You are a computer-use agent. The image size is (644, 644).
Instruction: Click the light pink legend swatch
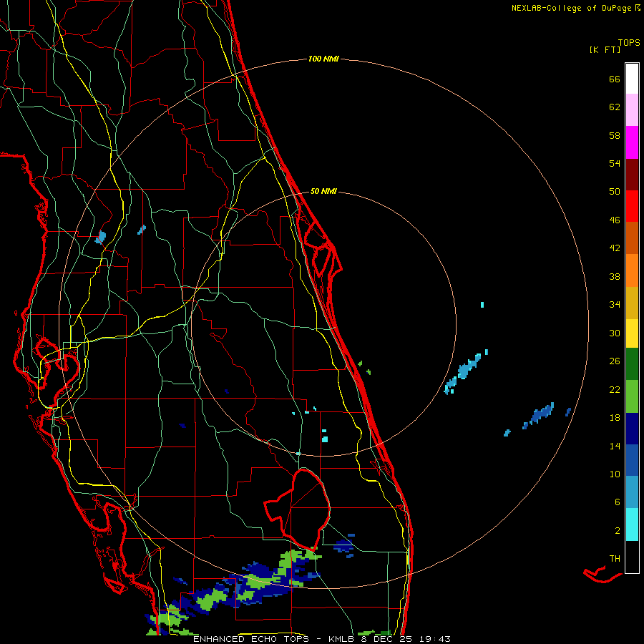click(632, 110)
